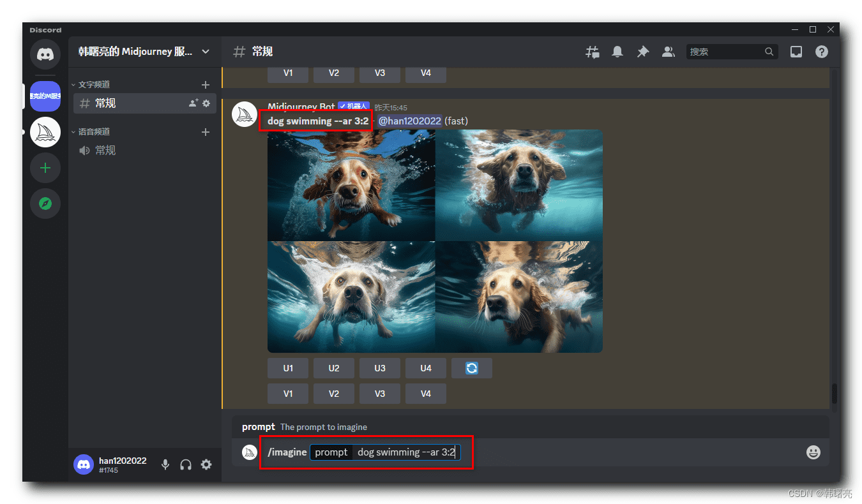Click the prompt input containing dog swimming
The width and height of the screenshot is (862, 504).
coord(385,452)
